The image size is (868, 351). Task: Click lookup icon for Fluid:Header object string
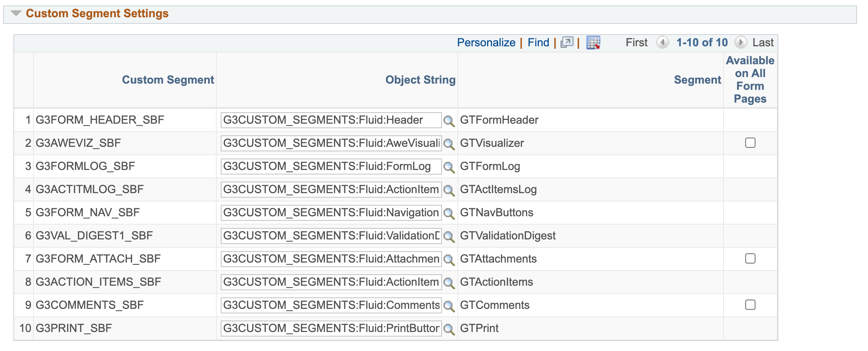click(449, 121)
